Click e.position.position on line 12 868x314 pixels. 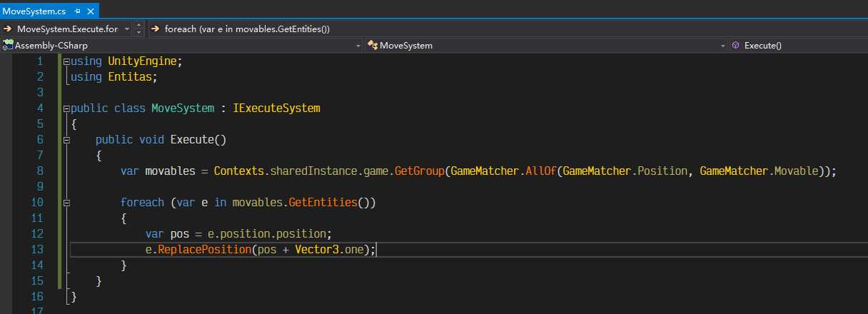(267, 234)
